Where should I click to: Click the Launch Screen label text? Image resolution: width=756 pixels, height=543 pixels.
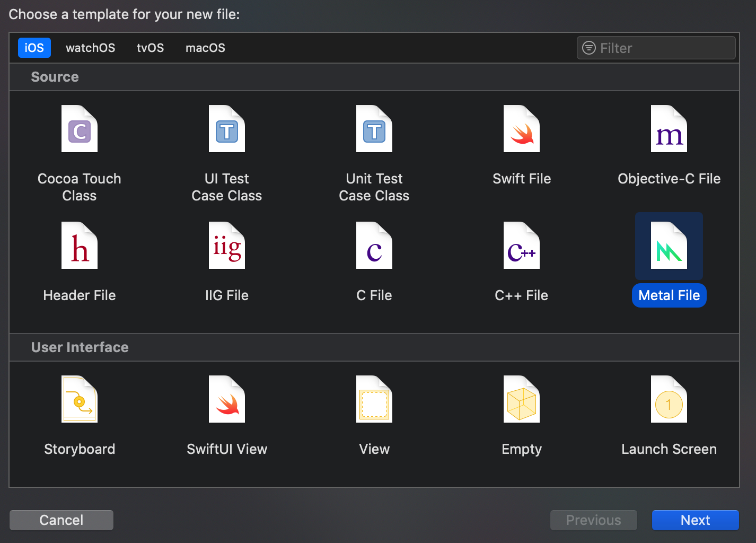[x=669, y=449]
